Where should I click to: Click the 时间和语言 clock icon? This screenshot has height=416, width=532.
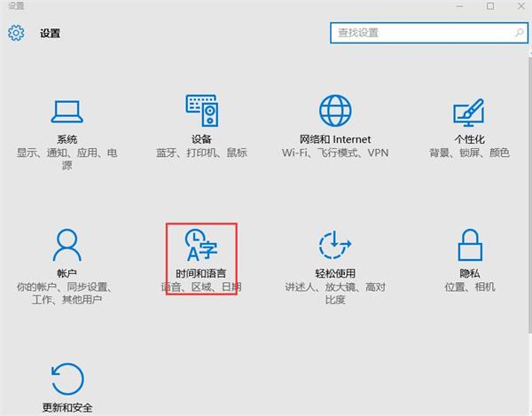[201, 243]
